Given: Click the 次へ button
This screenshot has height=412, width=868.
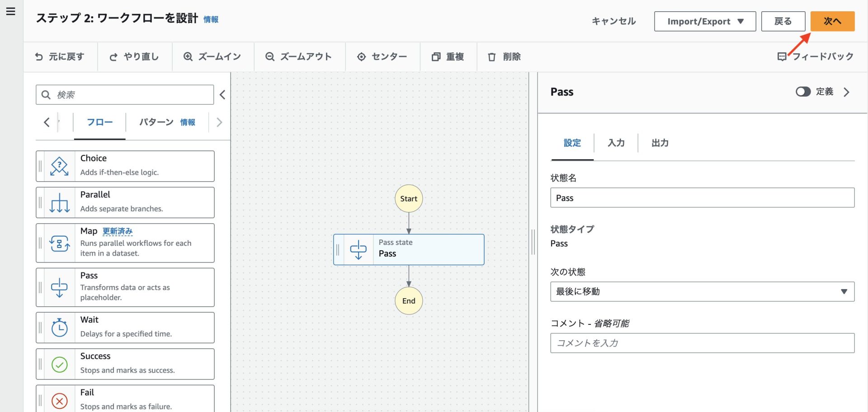Looking at the screenshot, I should click(x=832, y=21).
